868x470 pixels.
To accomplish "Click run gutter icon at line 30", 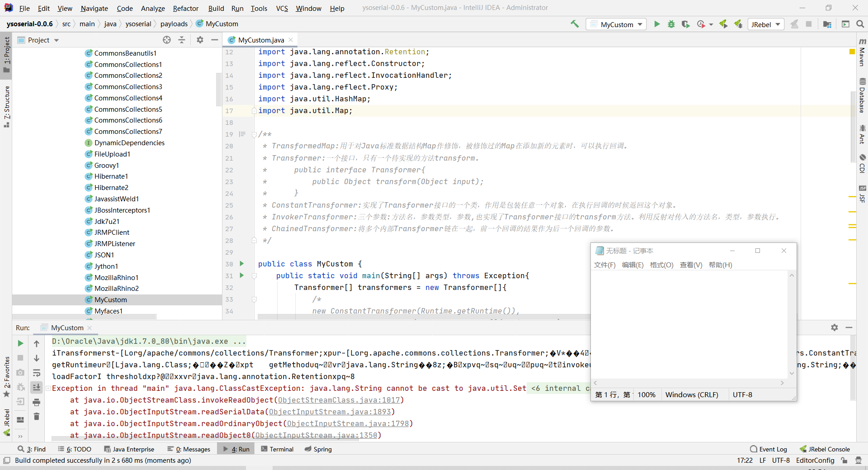I will 242,264.
